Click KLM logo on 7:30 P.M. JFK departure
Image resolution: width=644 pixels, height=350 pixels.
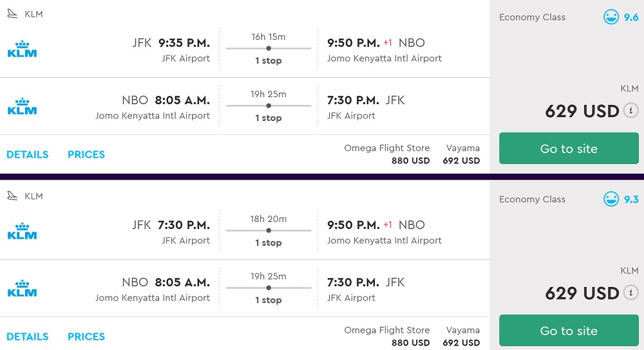pyautogui.click(x=22, y=232)
